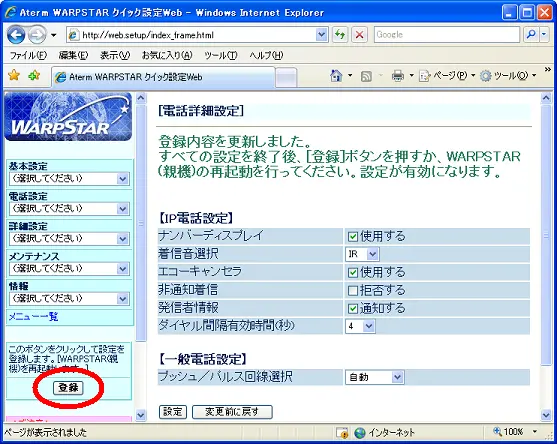Click main frame scroll-down arrow
The image size is (557, 444).
tap(546, 415)
